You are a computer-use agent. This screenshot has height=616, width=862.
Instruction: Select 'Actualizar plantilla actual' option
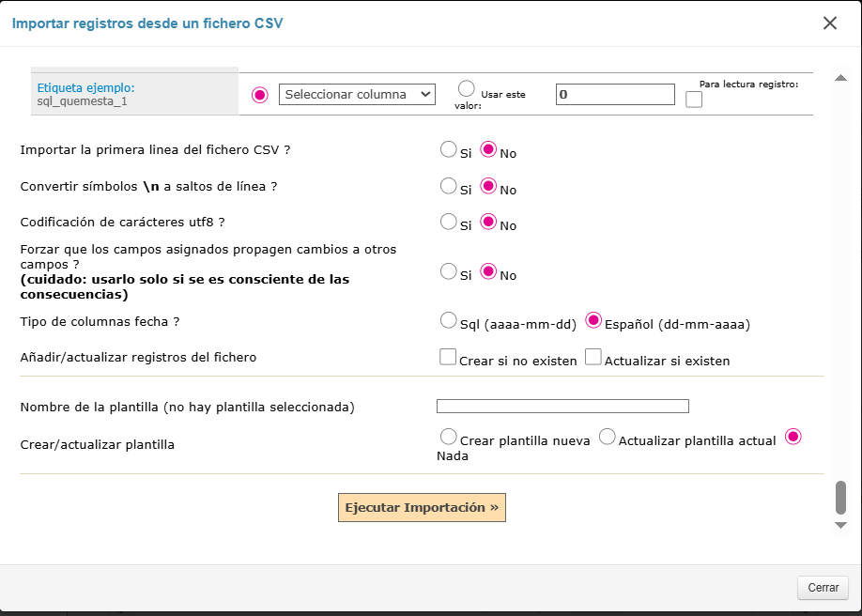tap(608, 438)
